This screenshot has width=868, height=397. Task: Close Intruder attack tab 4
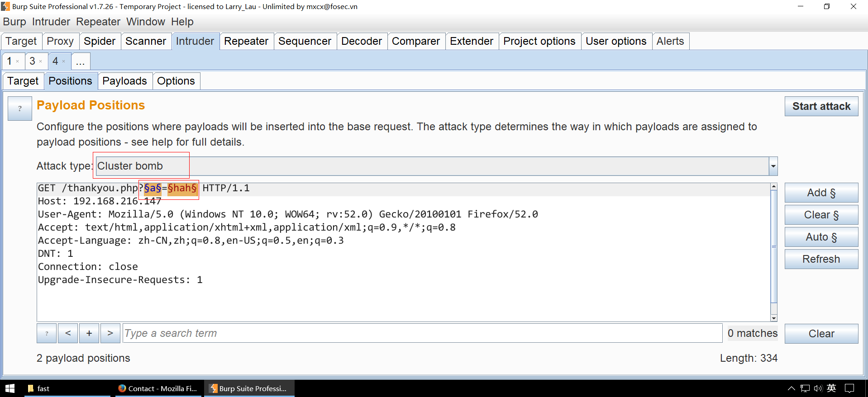coord(64,61)
